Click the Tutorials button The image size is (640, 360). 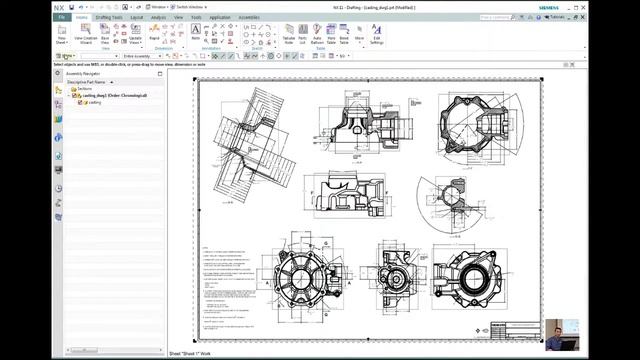[x=555, y=17]
